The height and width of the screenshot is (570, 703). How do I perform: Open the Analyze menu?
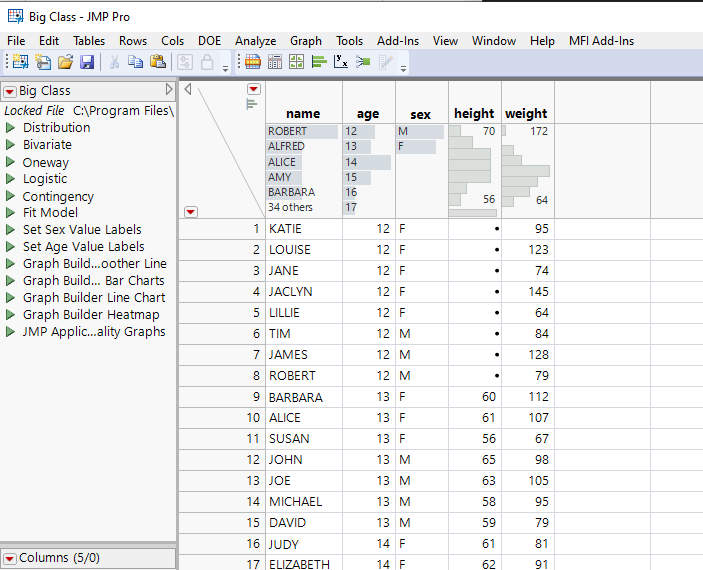tap(255, 41)
